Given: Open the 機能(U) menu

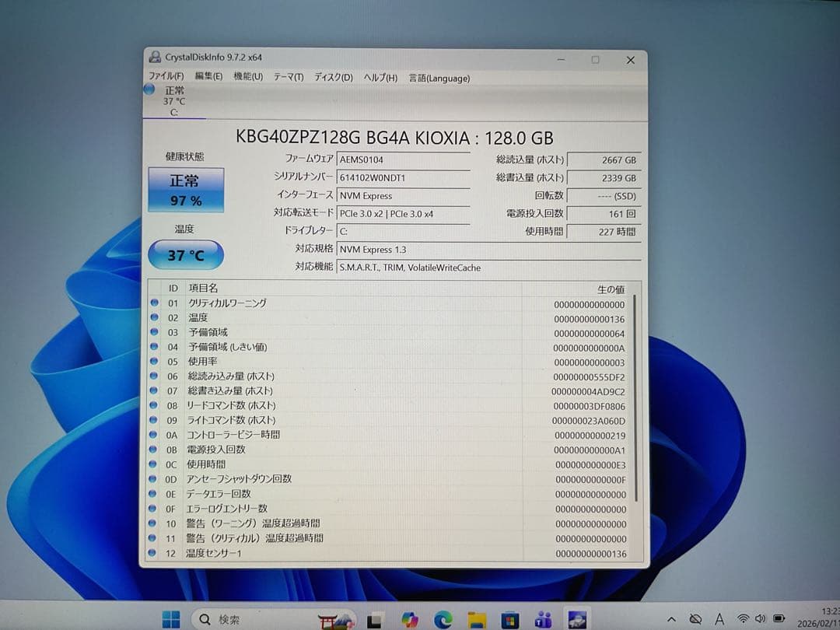Looking at the screenshot, I should [248, 76].
